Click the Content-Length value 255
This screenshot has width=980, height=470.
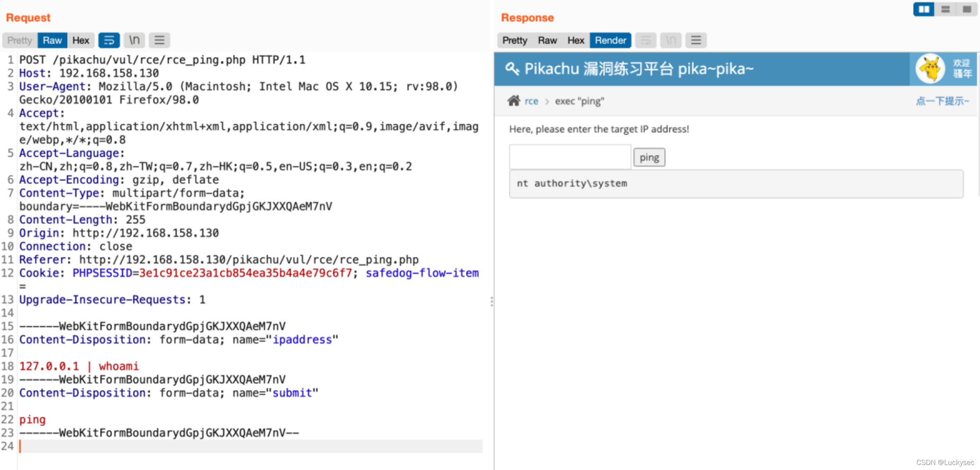point(136,220)
